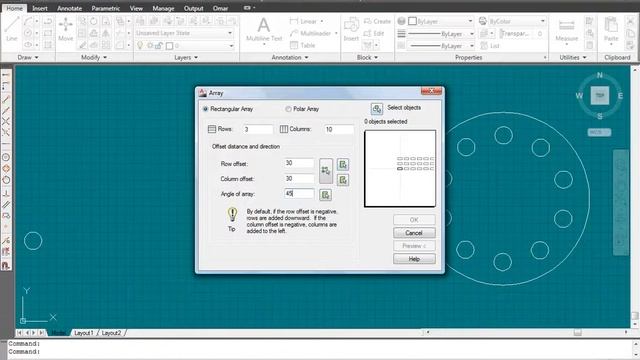Viewport: 640px width, 360px height.
Task: Toggle the layer freeze sun icon
Action: click(x=150, y=46)
